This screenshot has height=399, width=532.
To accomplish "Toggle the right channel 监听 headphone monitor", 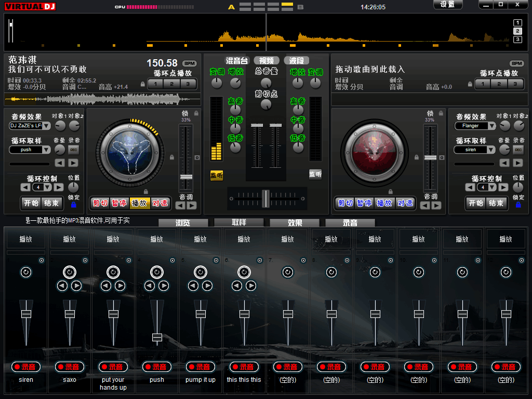I will pos(315,174).
